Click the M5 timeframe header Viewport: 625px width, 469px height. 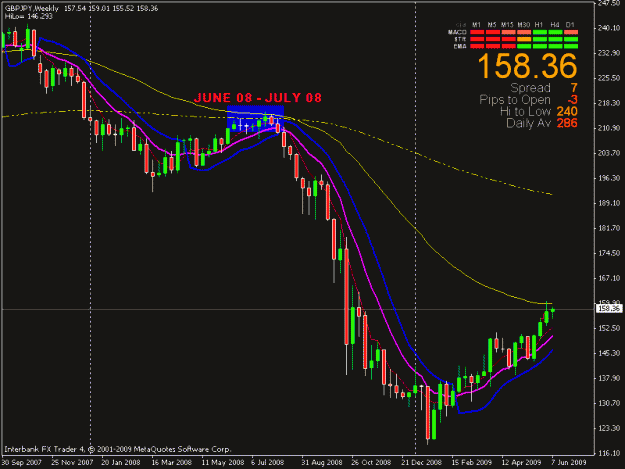(492, 25)
